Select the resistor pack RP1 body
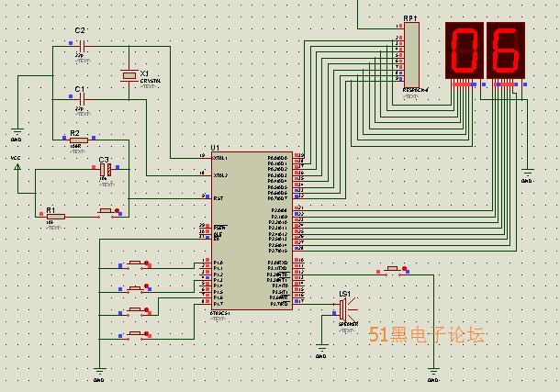This screenshot has width=560, height=392. (x=412, y=55)
